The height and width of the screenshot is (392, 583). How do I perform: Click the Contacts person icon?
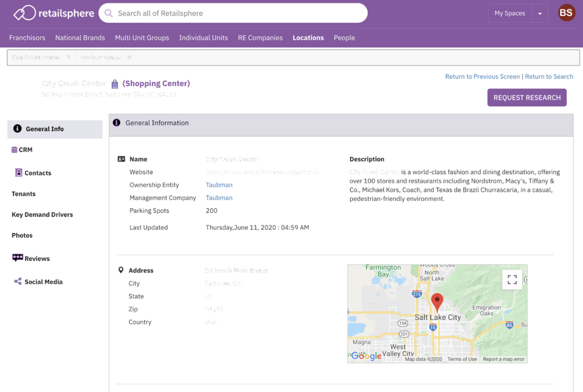(19, 172)
